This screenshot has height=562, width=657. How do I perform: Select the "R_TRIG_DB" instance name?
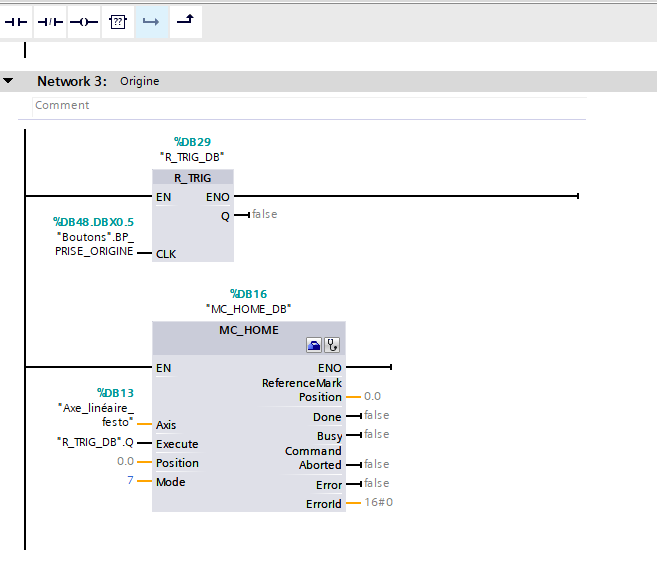click(x=192, y=157)
